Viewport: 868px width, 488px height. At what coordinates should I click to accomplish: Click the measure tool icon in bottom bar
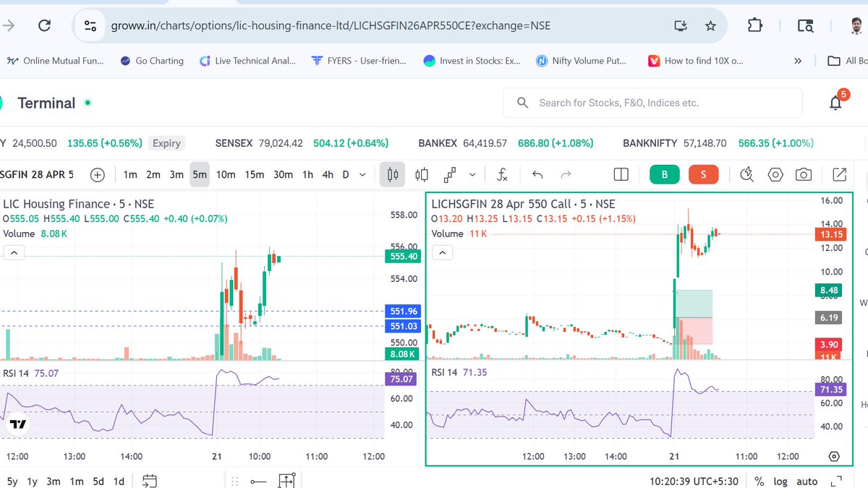[287, 481]
